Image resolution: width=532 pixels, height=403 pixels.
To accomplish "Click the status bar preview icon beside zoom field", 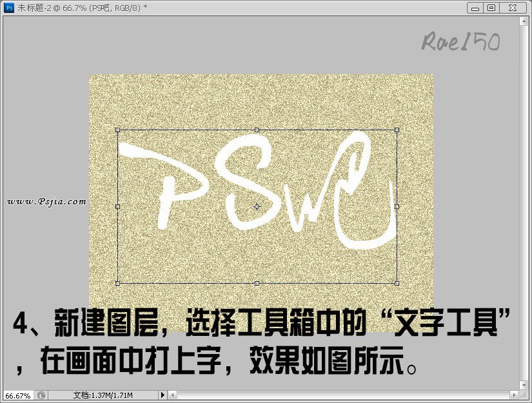I will pos(40,395).
